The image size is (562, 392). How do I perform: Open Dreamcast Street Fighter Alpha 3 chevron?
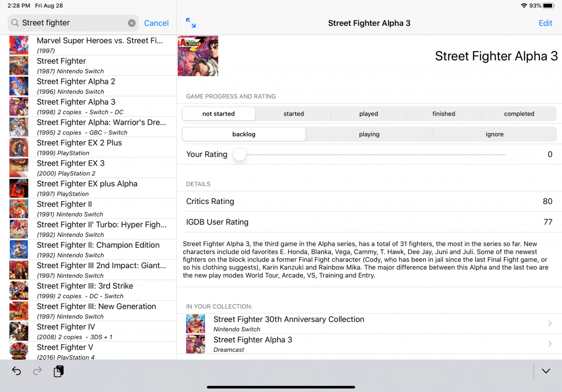[550, 344]
